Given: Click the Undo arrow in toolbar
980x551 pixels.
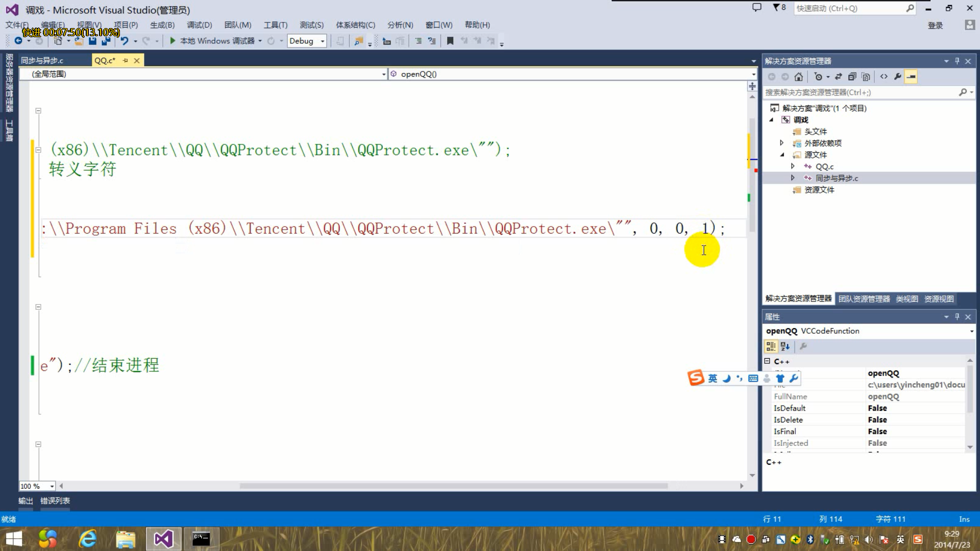Looking at the screenshot, I should [x=124, y=41].
